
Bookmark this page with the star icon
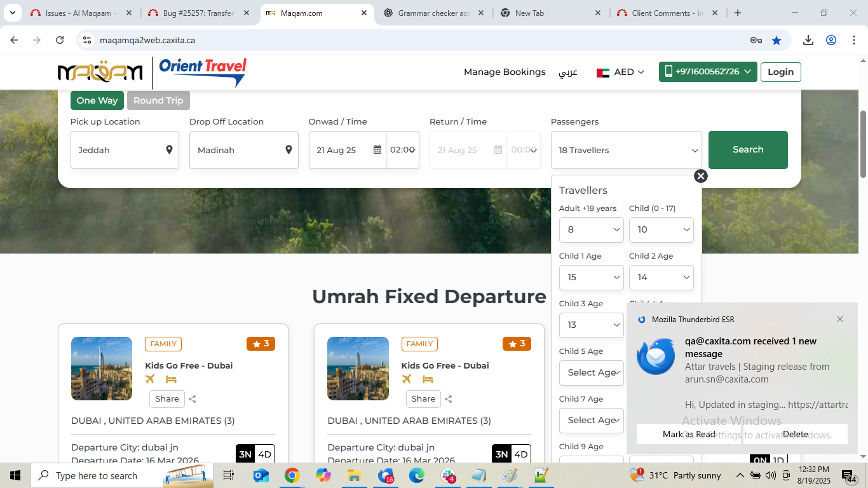coord(776,40)
